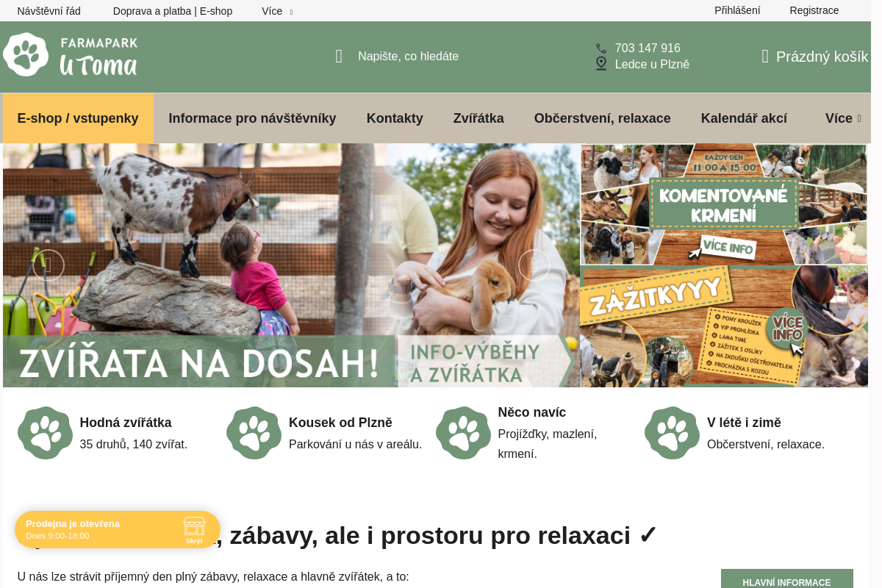This screenshot has height=588, width=882.
Task: Open Informace pro návštěvníky menu
Action: 252,118
